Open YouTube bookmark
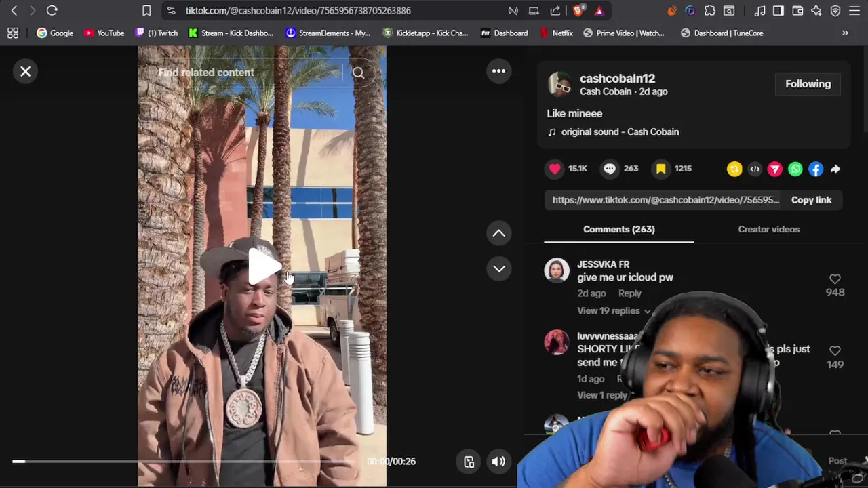The height and width of the screenshot is (488, 868). pos(104,33)
